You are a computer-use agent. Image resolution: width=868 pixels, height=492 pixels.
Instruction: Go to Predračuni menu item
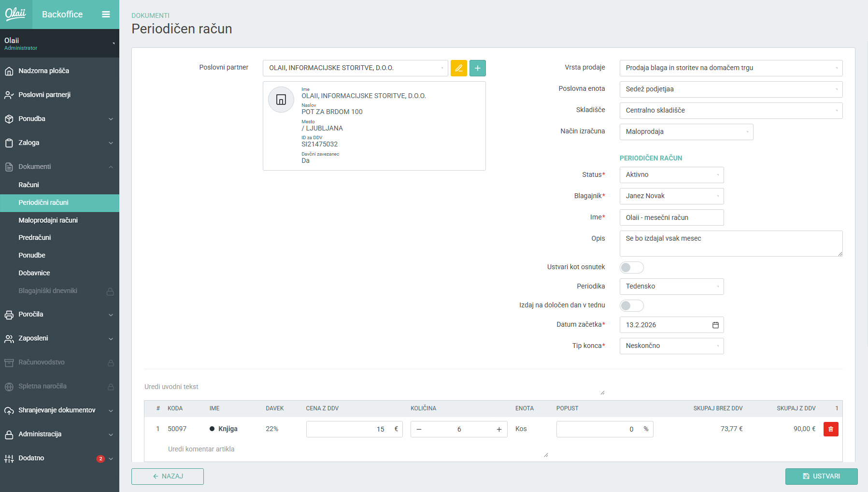(35, 238)
